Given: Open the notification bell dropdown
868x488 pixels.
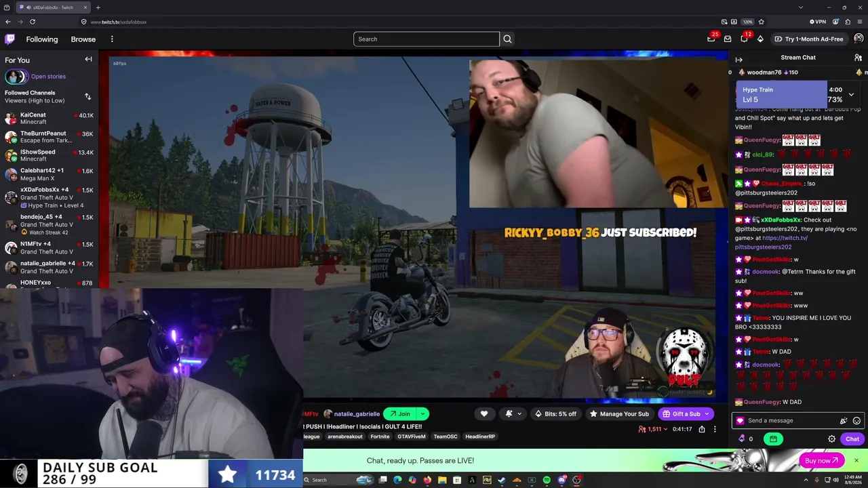Looking at the screenshot, I should [x=513, y=414].
